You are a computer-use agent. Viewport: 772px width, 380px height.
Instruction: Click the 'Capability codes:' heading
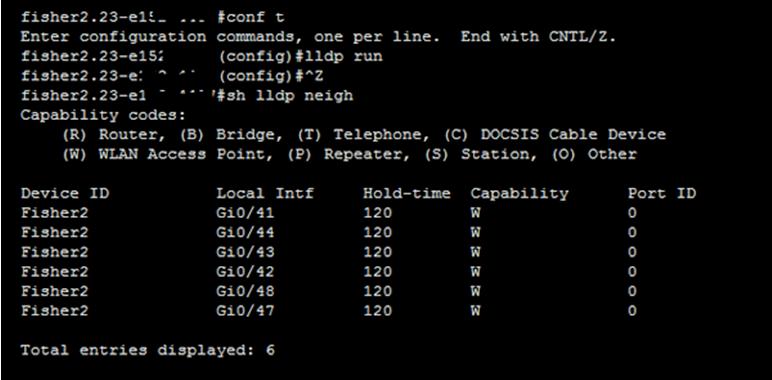(103, 115)
